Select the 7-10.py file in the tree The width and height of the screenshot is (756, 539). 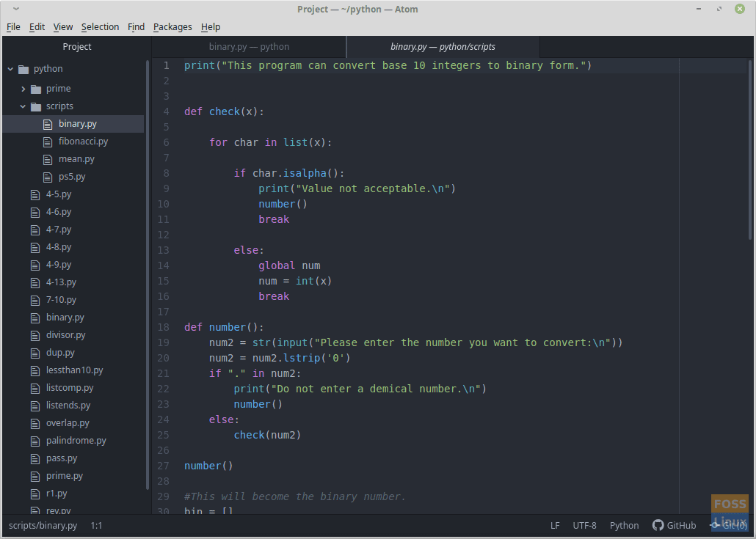59,299
